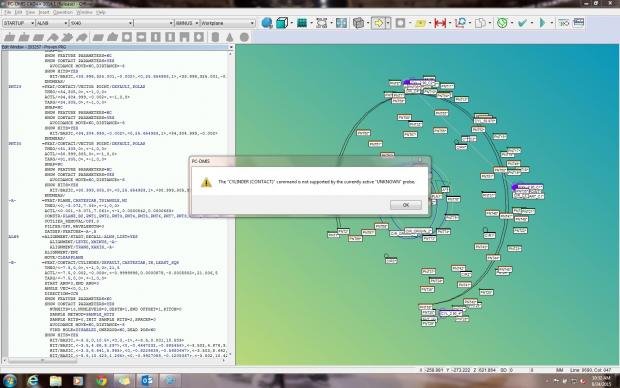Select the auto Vector Point feature icon
Viewport: 620px width, 388px height.
click(x=10, y=37)
